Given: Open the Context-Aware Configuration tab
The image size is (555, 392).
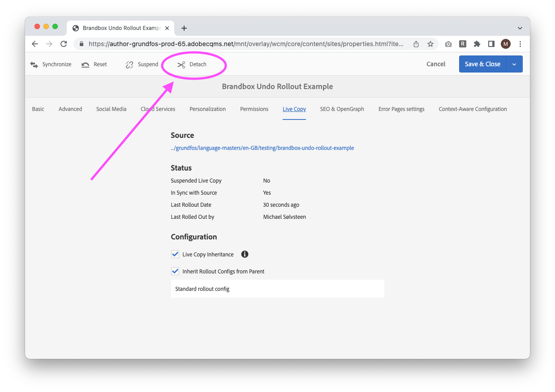Looking at the screenshot, I should [473, 109].
